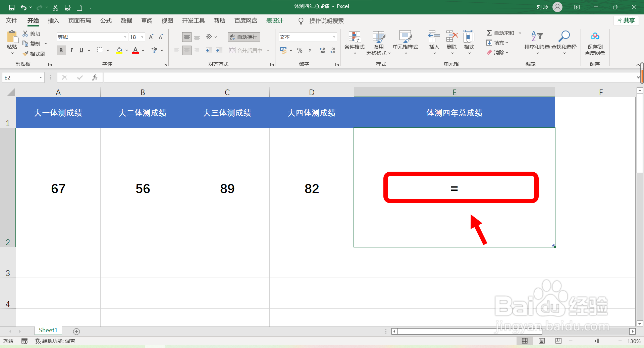The height and width of the screenshot is (348, 644).
Task: Decrease decimal places
Action: click(332, 50)
